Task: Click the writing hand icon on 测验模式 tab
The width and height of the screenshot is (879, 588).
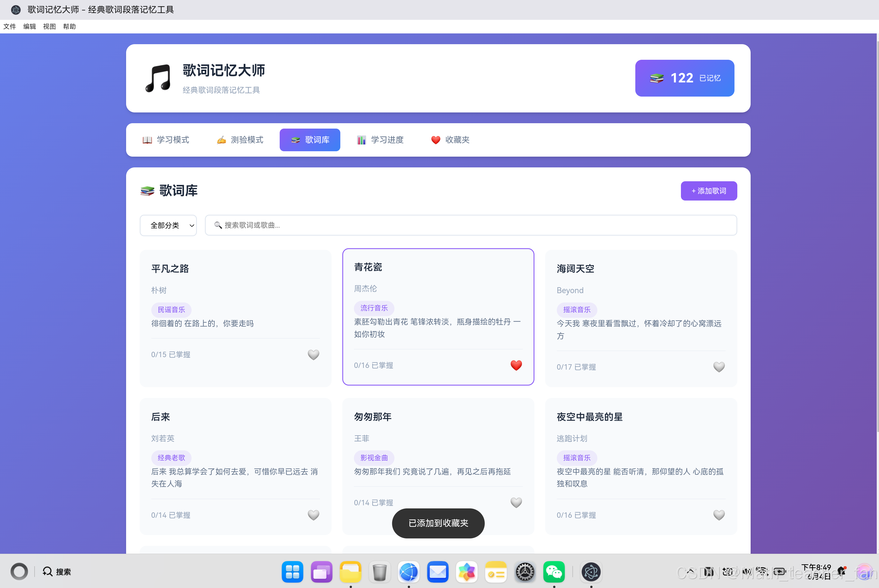Action: (x=221, y=140)
